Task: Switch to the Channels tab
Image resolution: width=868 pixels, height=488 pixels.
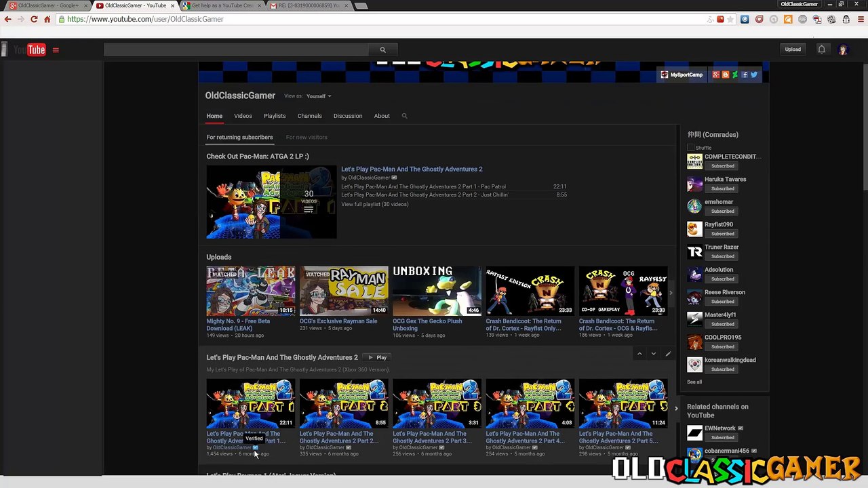Action: [x=310, y=116]
